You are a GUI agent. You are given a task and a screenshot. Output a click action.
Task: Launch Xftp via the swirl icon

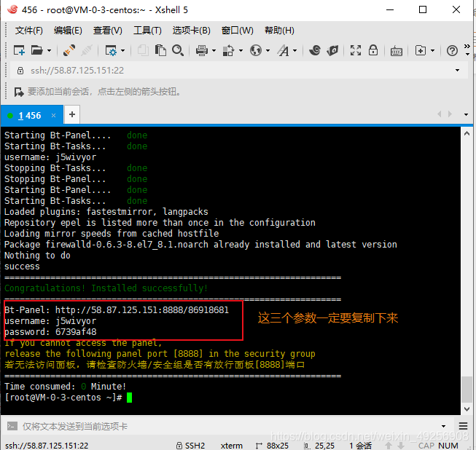click(315, 50)
